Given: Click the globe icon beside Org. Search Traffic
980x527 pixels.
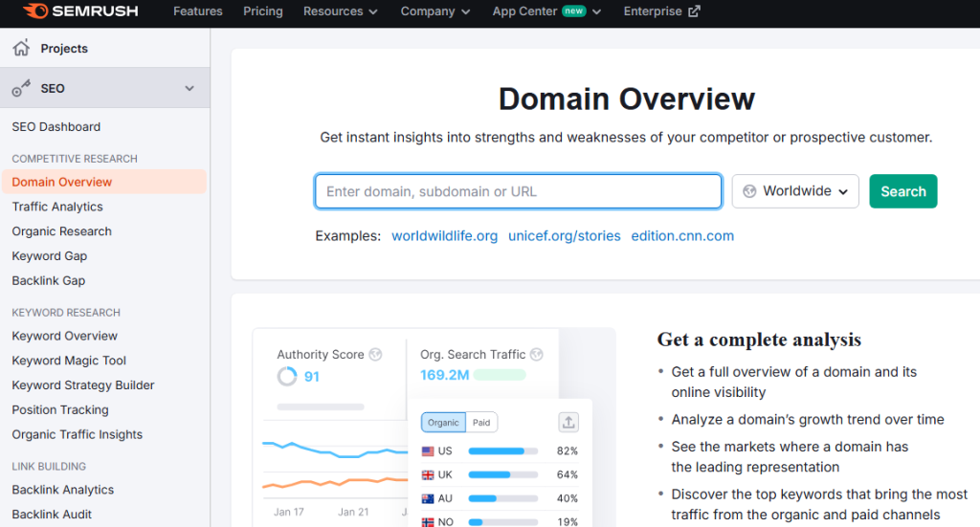Looking at the screenshot, I should pos(537,355).
